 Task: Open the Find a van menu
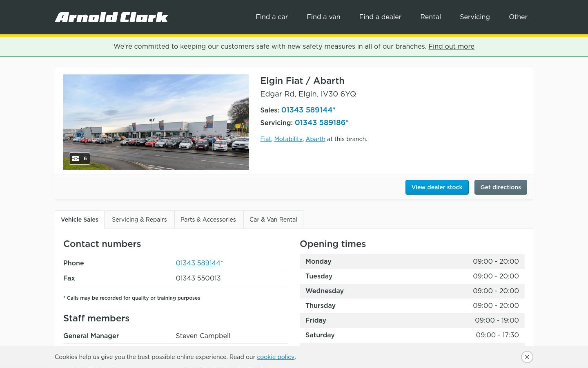tap(323, 17)
